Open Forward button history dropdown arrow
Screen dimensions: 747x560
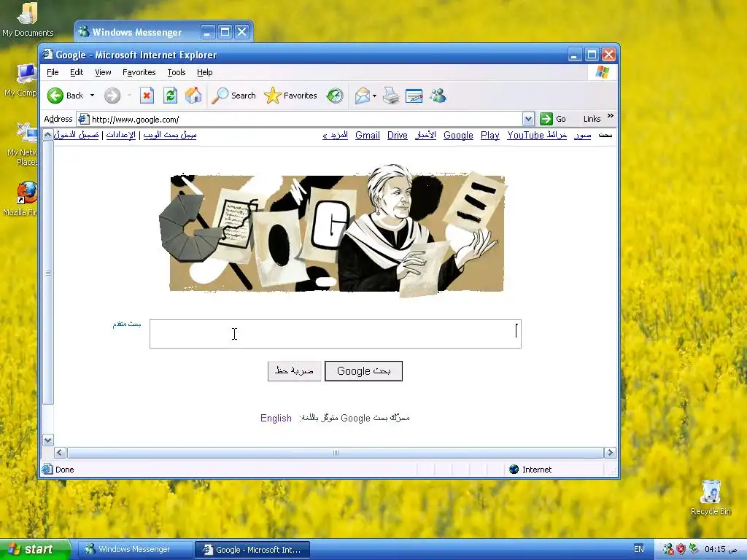(129, 96)
